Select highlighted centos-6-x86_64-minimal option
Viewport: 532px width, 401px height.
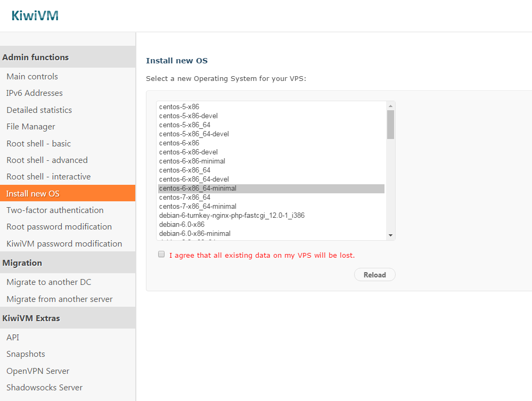272,189
